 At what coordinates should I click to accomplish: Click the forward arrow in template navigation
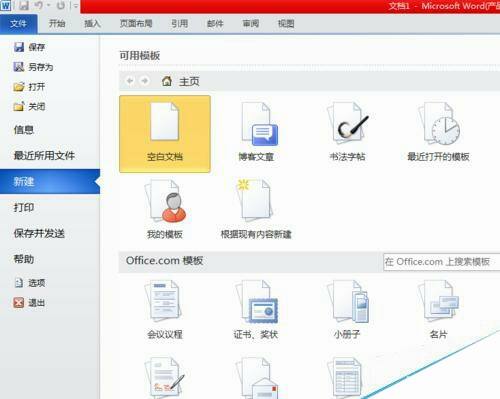point(145,81)
